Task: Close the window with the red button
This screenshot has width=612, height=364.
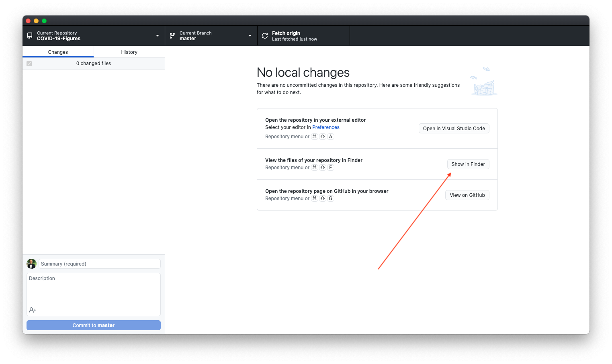Action: pyautogui.click(x=28, y=21)
